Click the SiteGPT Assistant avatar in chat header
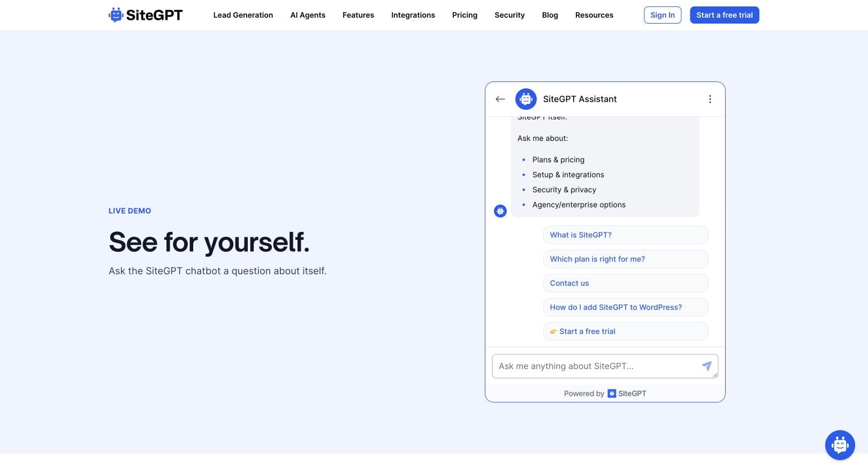 tap(526, 99)
